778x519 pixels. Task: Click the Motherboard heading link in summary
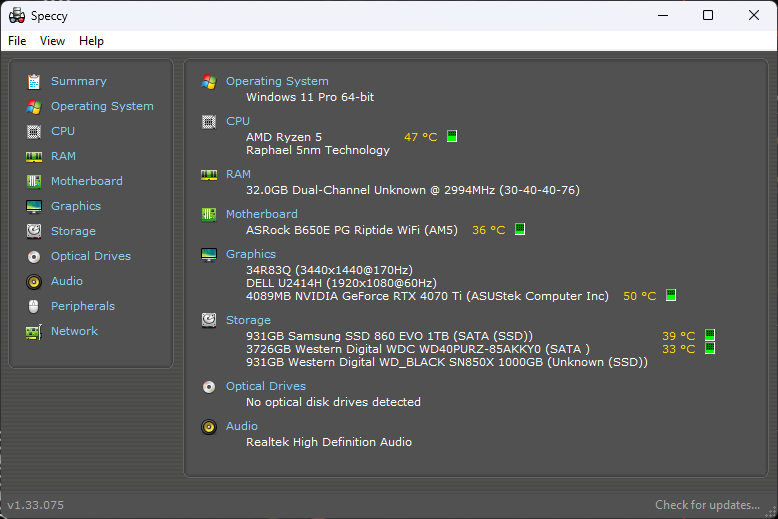262,214
